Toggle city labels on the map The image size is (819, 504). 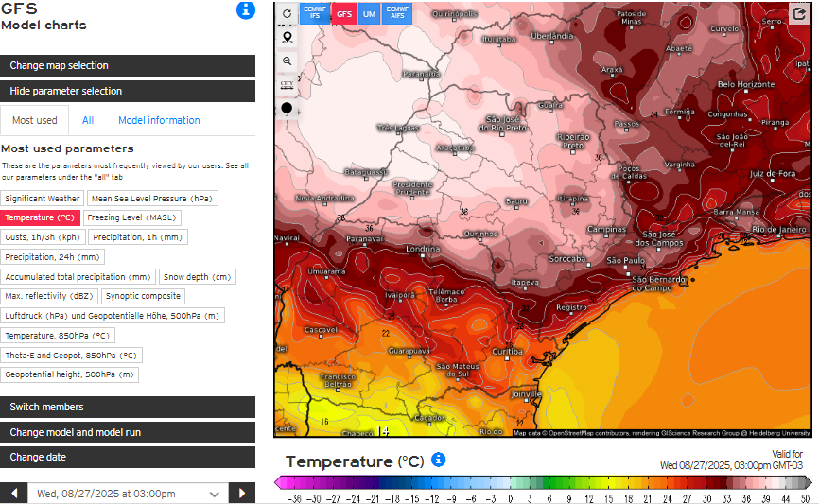pos(287,84)
